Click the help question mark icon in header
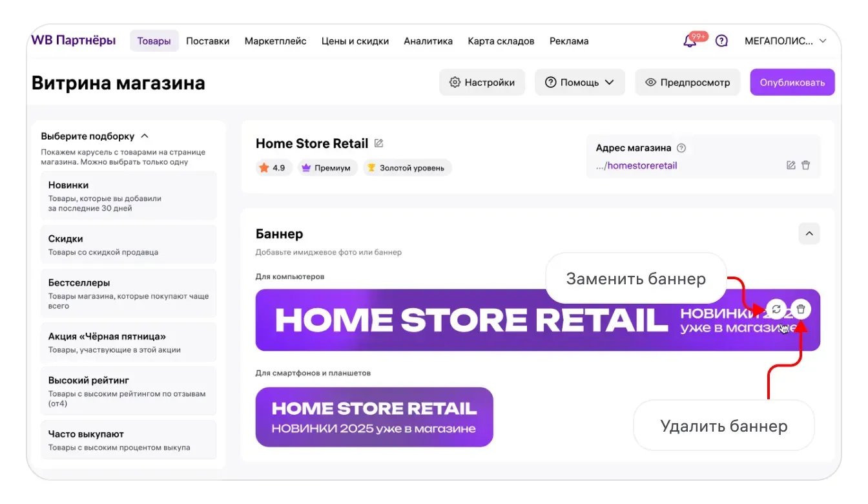This screenshot has width=868, height=504. pos(722,41)
